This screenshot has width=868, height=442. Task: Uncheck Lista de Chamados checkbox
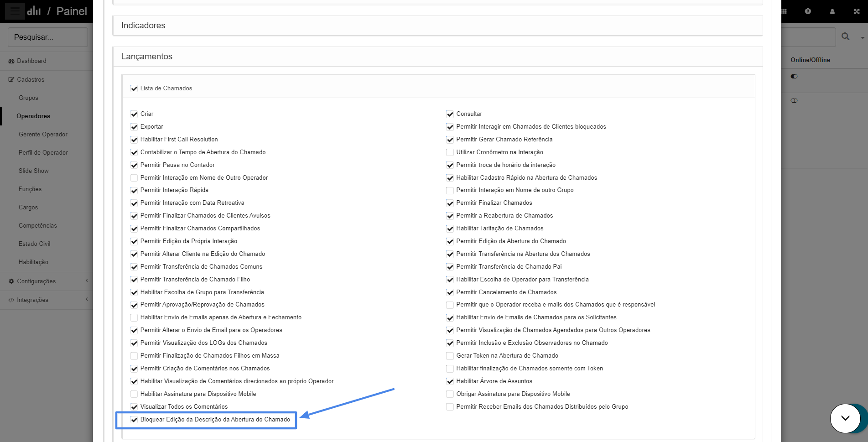point(134,88)
